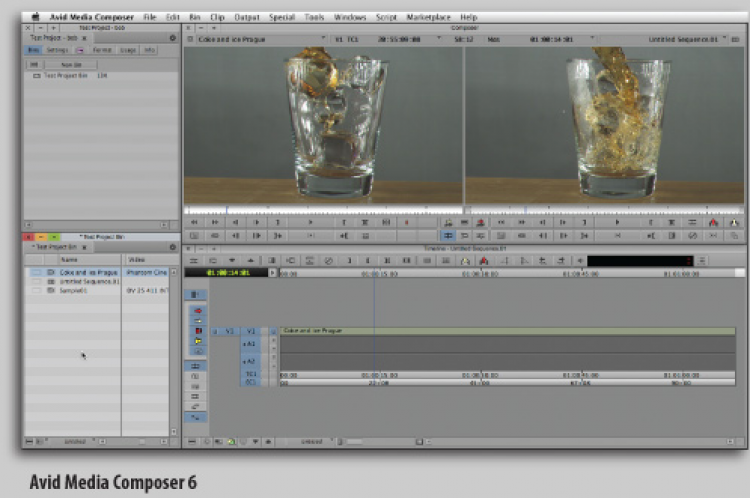Select the Extract/Splice-in yellow arrow segment tool
The image size is (750, 498).
(x=198, y=321)
